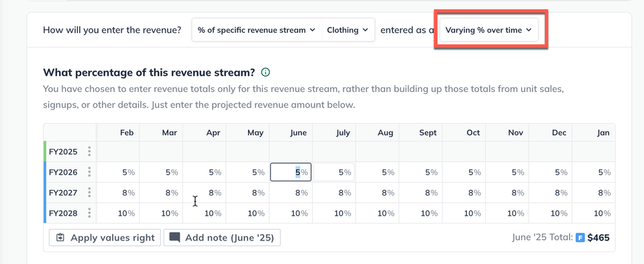Open 'Varying % over time' dropdown
This screenshot has width=644, height=264.
pyautogui.click(x=489, y=30)
